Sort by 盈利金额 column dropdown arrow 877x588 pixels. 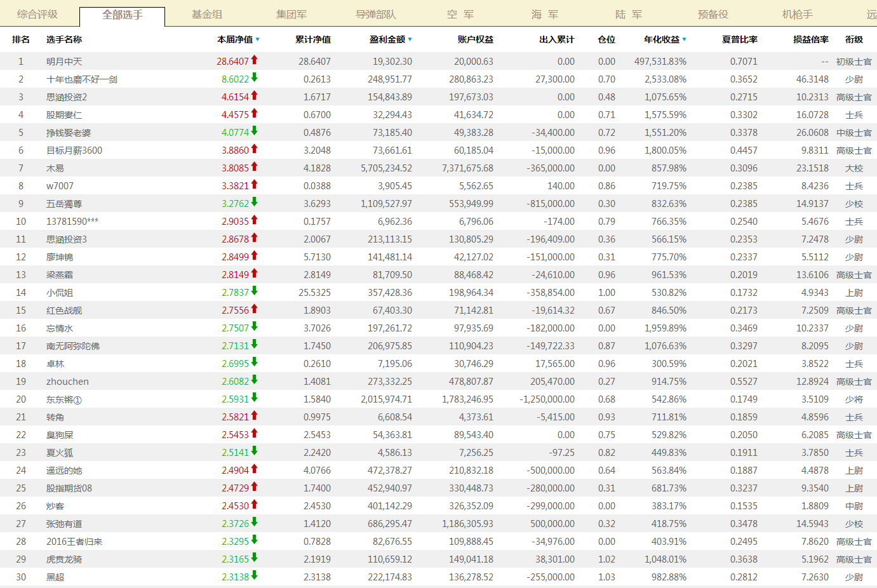click(410, 39)
